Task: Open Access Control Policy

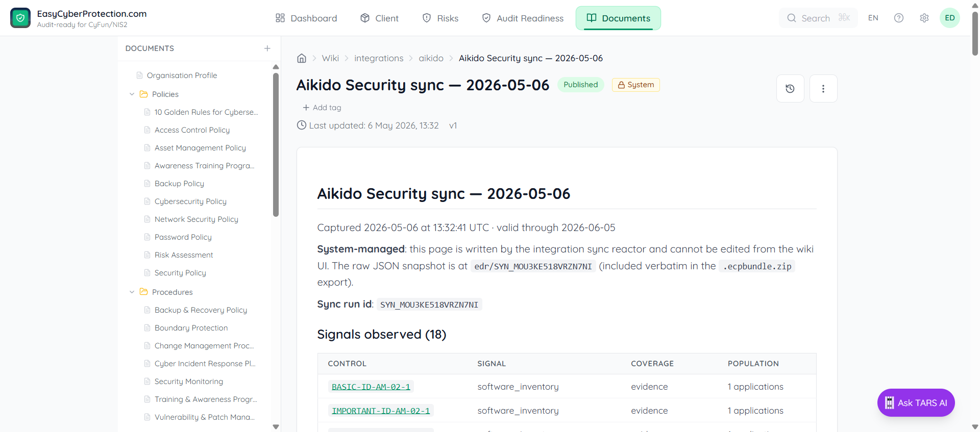Action: [x=192, y=130]
